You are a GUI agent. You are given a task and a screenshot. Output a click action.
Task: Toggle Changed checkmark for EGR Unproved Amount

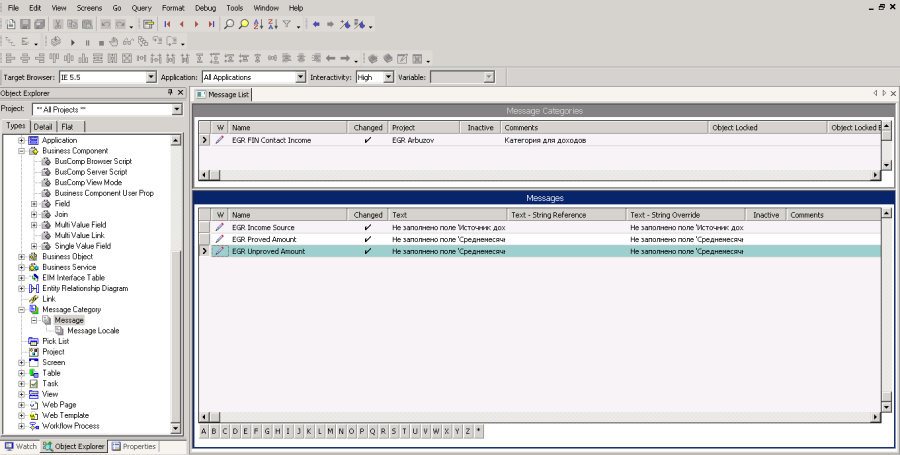pos(368,251)
